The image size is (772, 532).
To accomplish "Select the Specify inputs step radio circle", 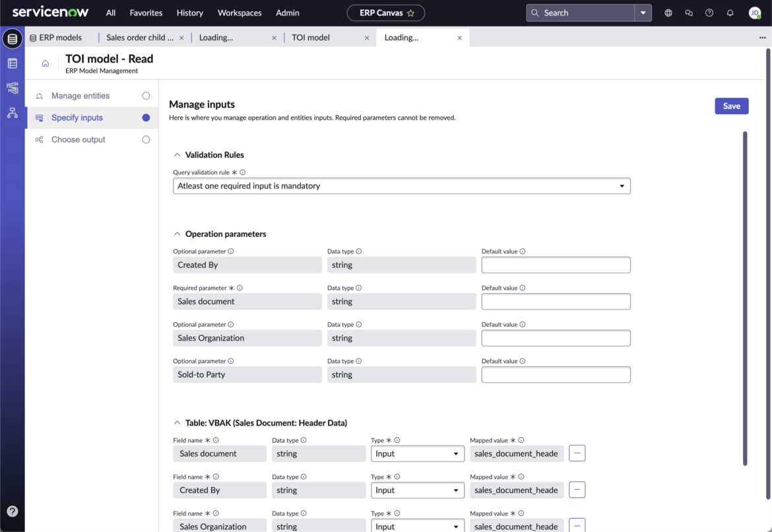I will tap(146, 117).
